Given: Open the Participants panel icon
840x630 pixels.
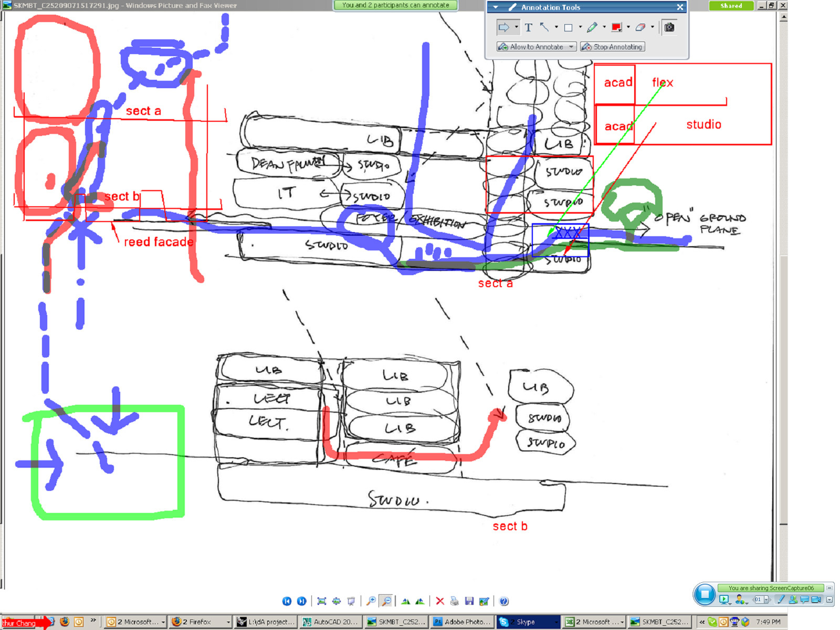Looking at the screenshot, I should [x=793, y=600].
